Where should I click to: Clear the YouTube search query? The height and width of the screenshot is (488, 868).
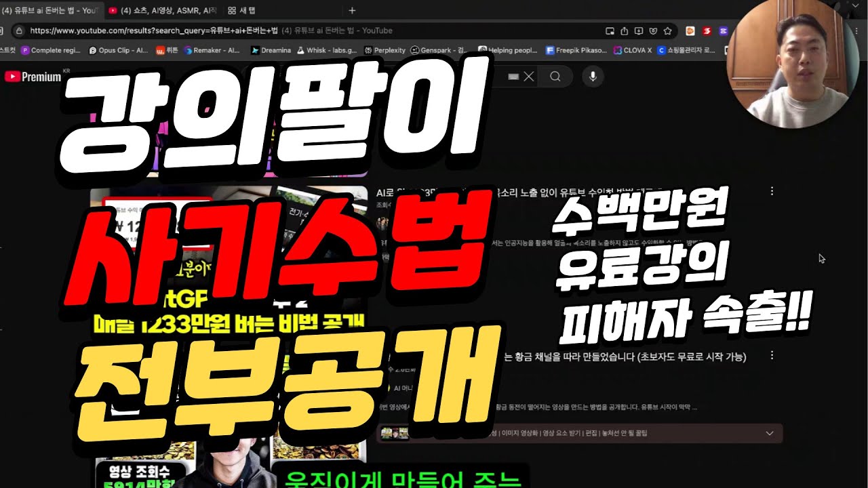[529, 77]
